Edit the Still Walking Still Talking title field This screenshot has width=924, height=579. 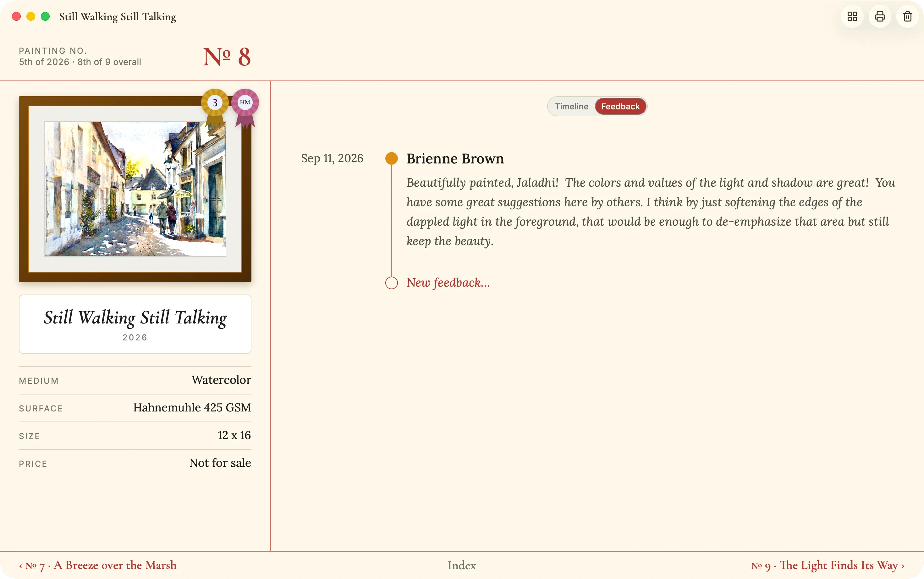click(135, 323)
